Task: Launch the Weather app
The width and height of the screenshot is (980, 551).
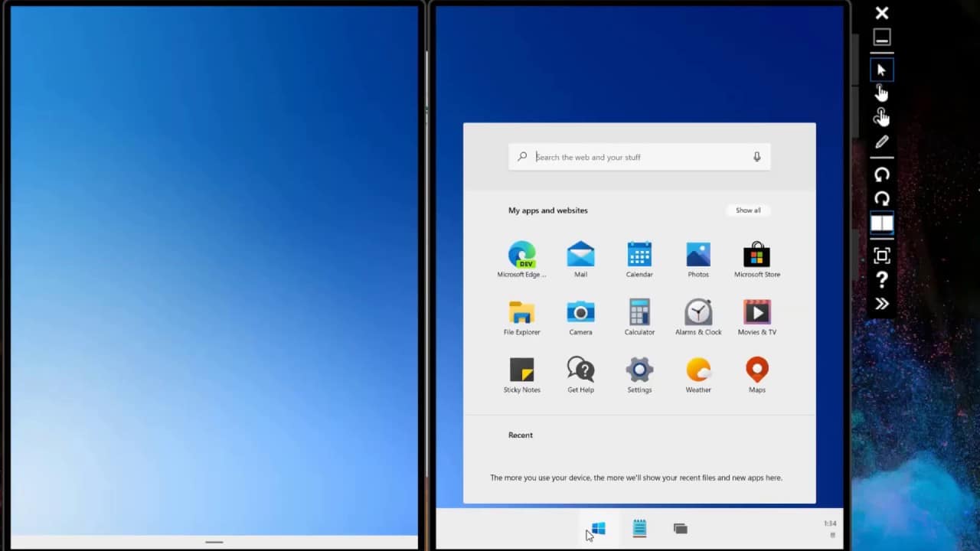Action: [698, 375]
